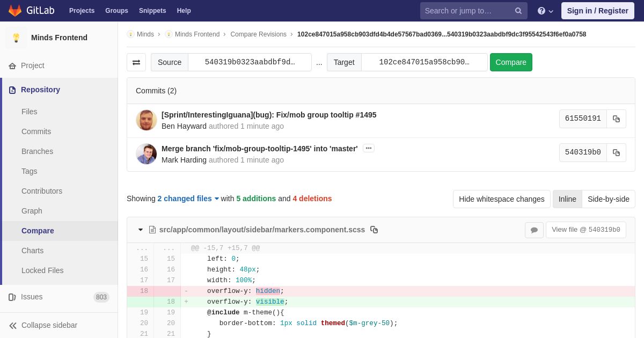The image size is (644, 338).
Task: Open the Target revision dropdown
Action: click(424, 62)
